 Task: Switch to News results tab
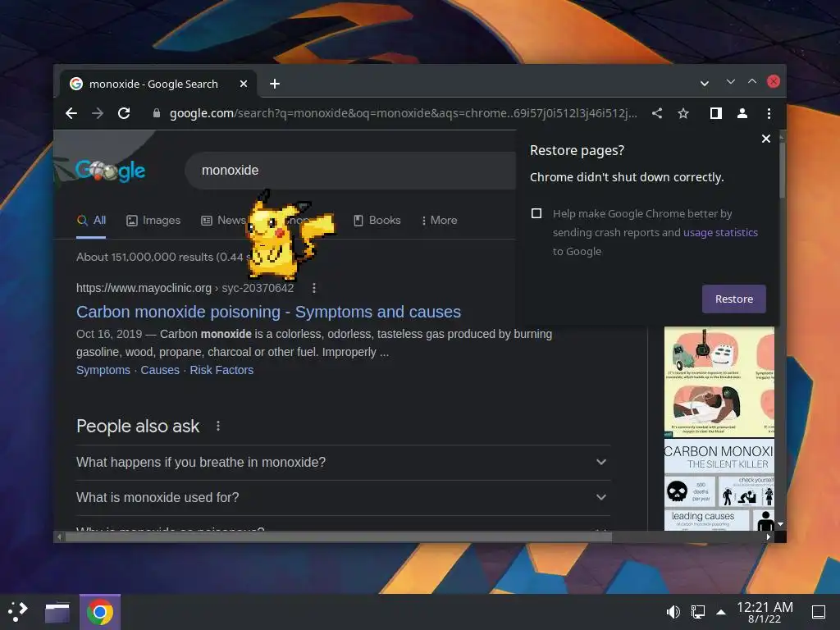(223, 220)
